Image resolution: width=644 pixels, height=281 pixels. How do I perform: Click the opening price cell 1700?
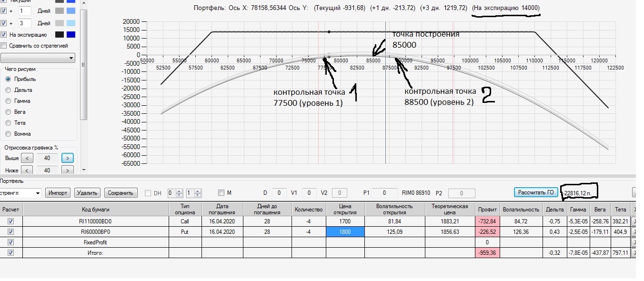pos(345,221)
